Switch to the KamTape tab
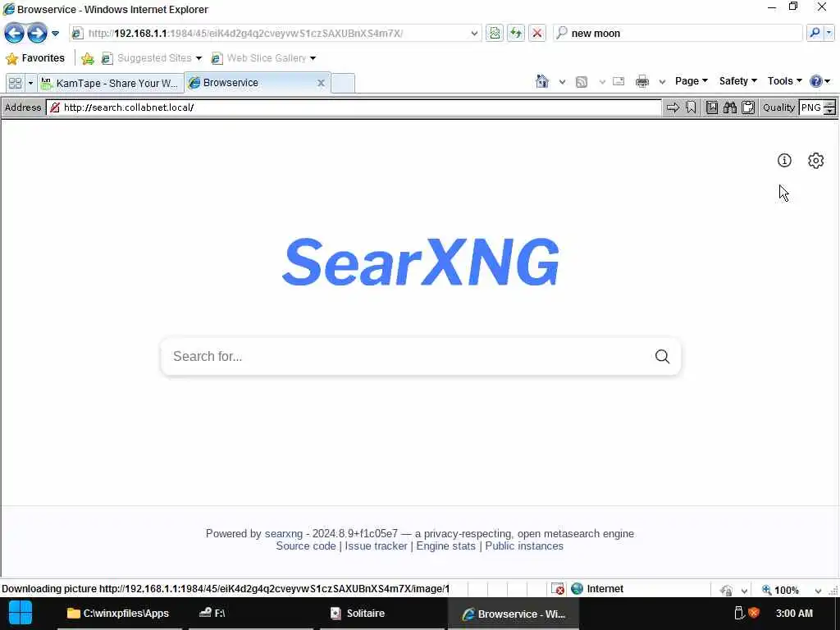840x630 pixels. [111, 83]
